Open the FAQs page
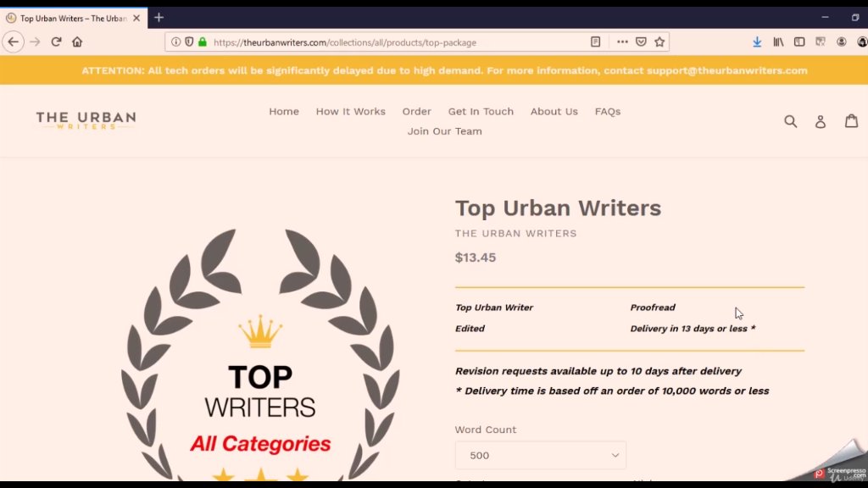 (x=608, y=111)
